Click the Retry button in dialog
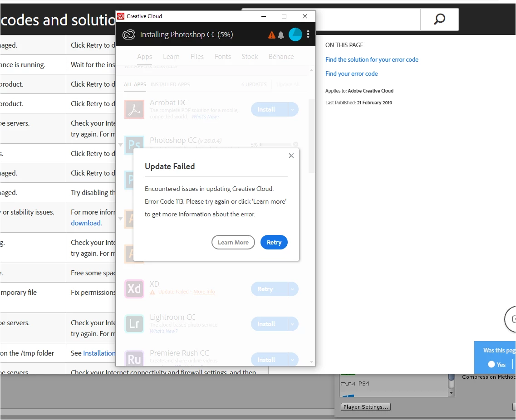 274,242
